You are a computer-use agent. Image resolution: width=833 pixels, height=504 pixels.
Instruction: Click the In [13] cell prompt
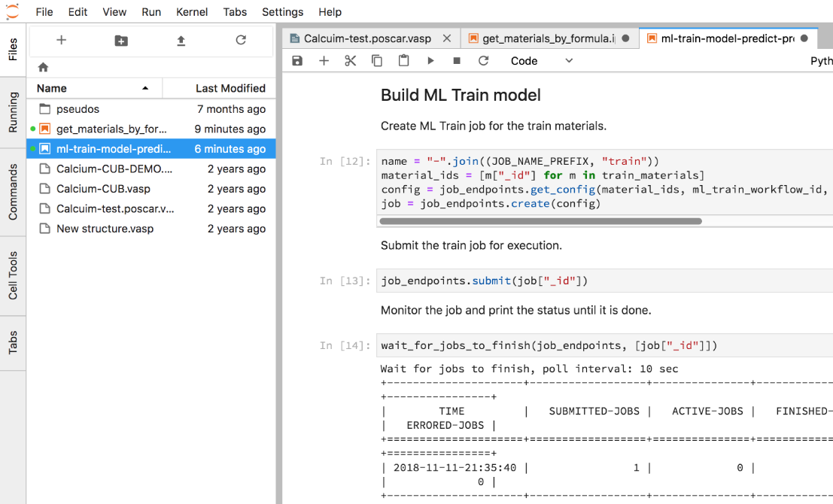coord(345,281)
